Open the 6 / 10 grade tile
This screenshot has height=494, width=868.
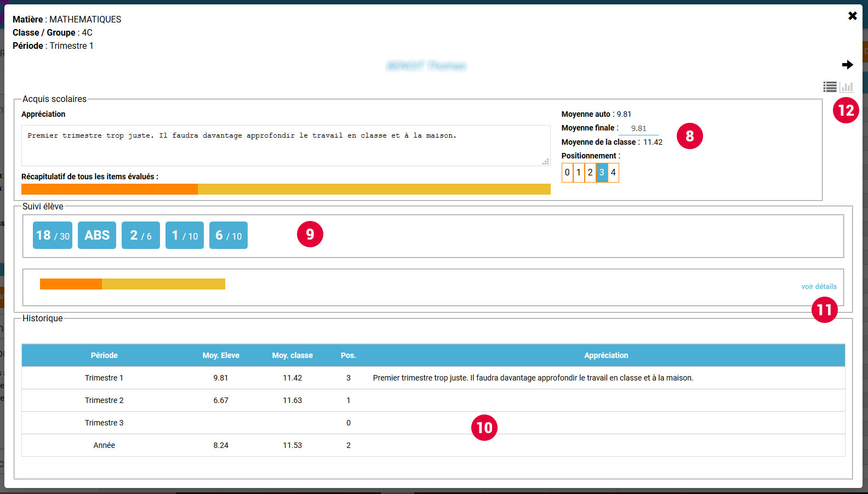pyautogui.click(x=229, y=235)
